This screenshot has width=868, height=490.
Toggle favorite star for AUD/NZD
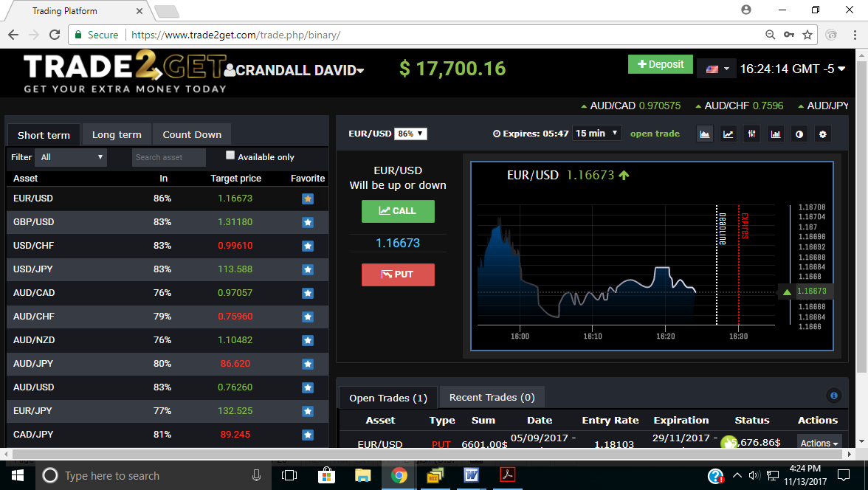pos(308,340)
